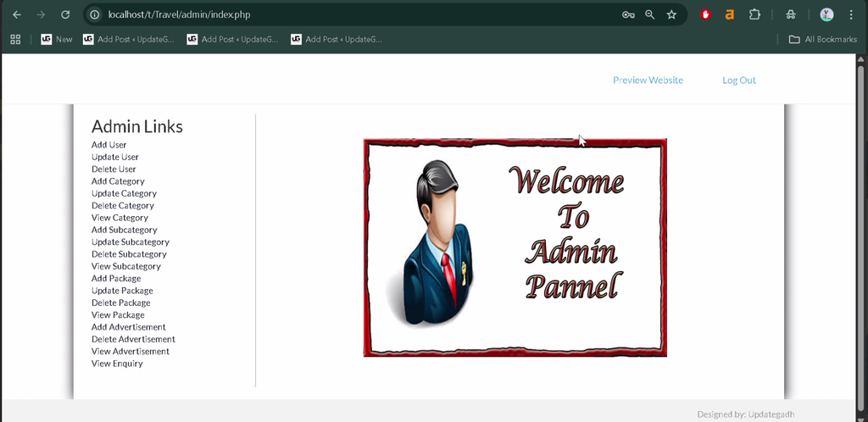
Task: Open the Add Package link
Action: click(116, 279)
